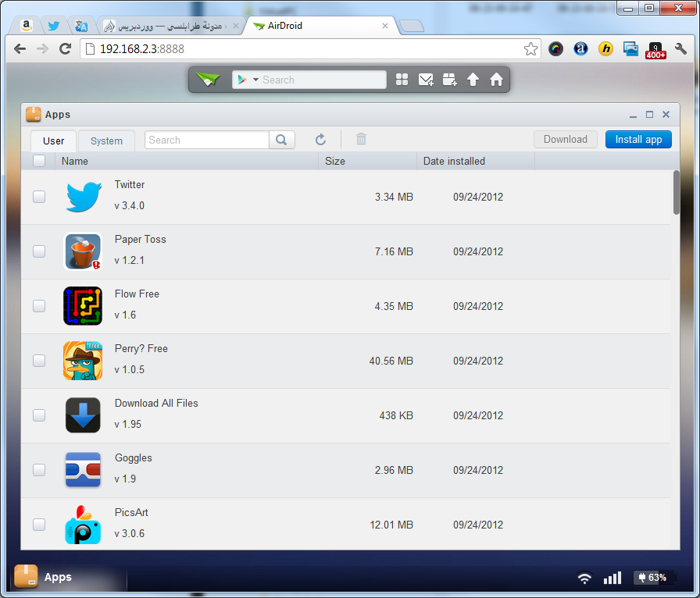Reload the browser page
Image resolution: width=700 pixels, height=598 pixels.
(x=66, y=48)
